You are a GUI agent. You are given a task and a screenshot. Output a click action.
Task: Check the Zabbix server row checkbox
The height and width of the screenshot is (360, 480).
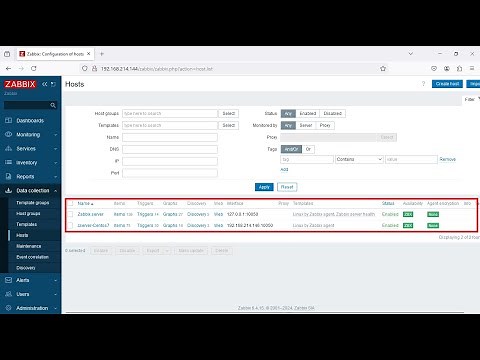tap(70, 214)
